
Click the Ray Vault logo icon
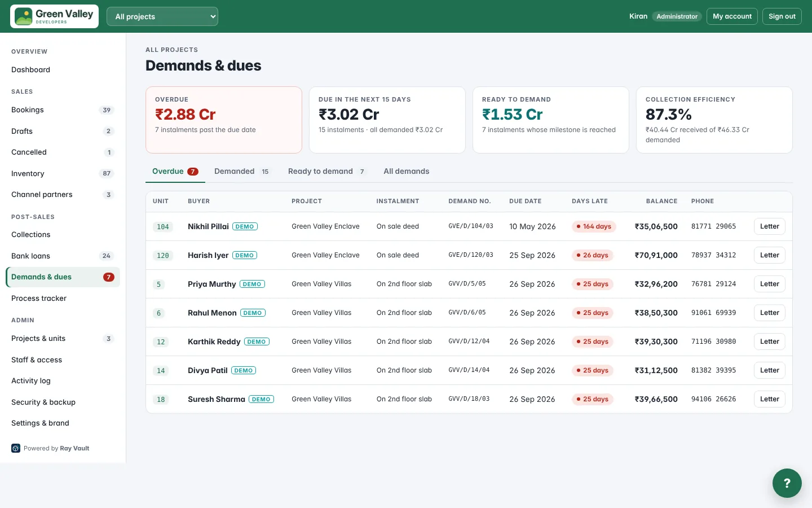[x=16, y=448]
